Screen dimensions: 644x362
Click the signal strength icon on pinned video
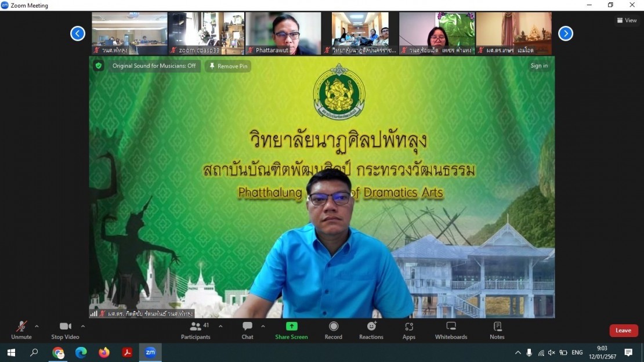click(x=93, y=313)
